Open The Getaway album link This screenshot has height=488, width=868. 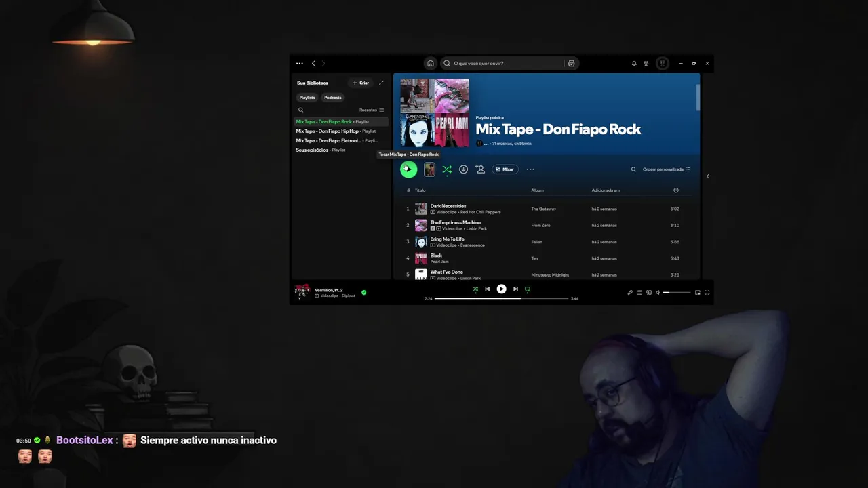[545, 209]
